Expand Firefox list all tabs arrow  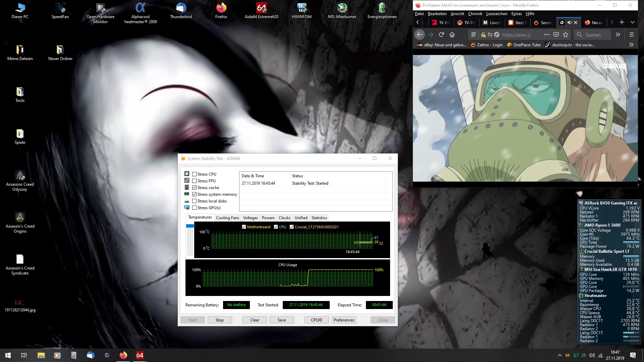pyautogui.click(x=632, y=22)
